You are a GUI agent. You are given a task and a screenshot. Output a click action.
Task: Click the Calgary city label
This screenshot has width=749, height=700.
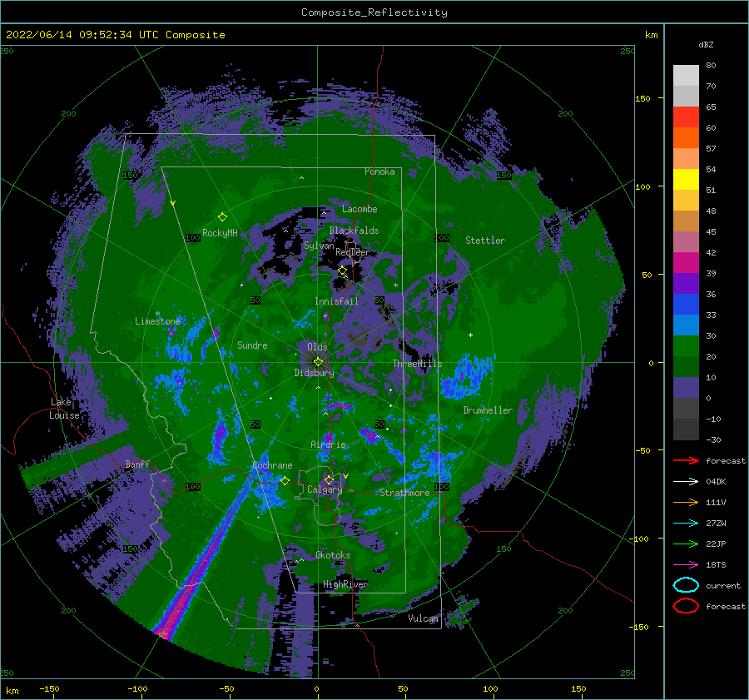325,489
